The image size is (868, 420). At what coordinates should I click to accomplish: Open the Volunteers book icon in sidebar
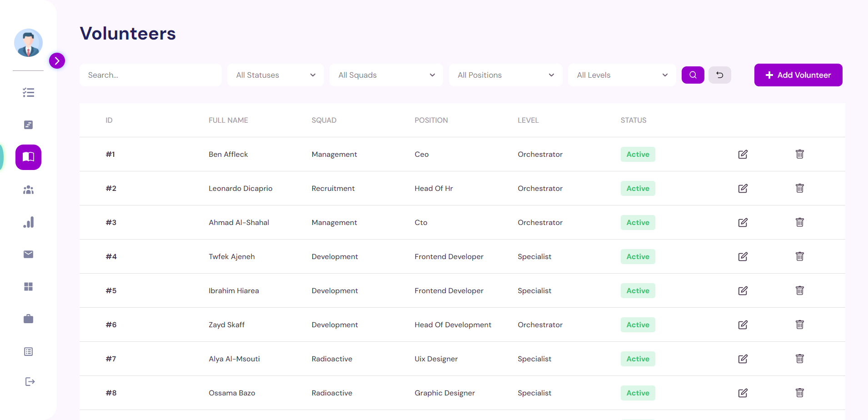point(28,157)
